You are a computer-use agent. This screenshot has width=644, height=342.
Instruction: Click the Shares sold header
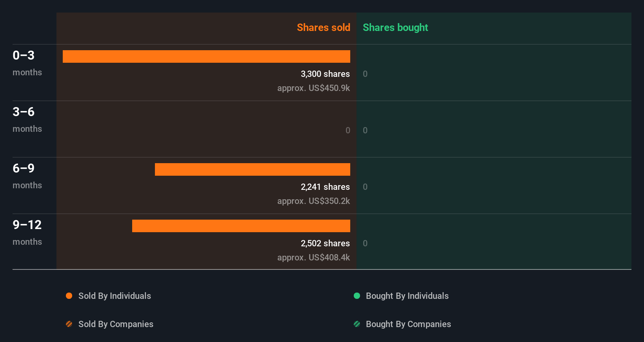coord(324,27)
